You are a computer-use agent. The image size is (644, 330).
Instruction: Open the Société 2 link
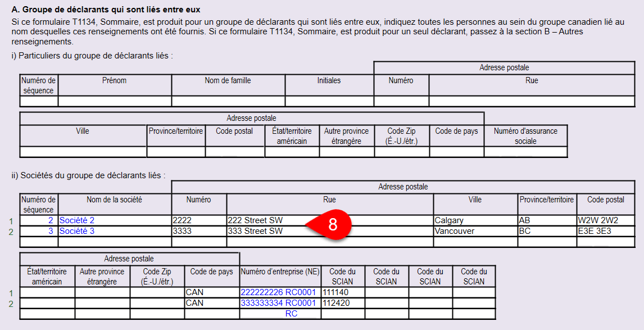pos(77,221)
